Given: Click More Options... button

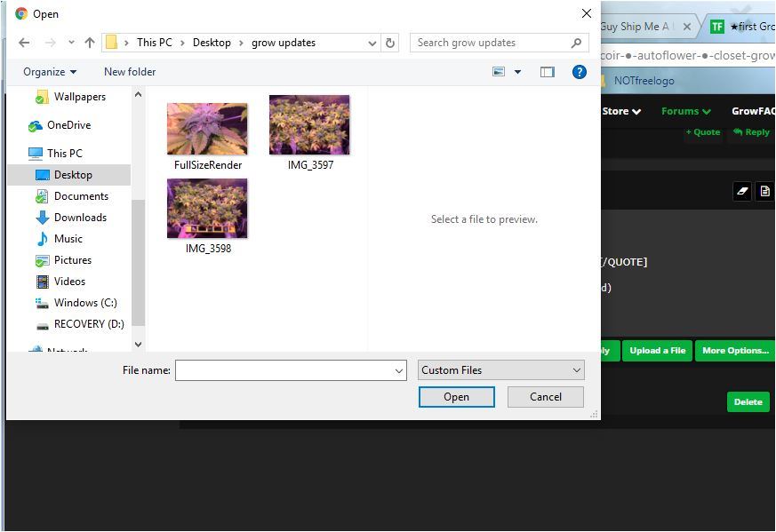Looking at the screenshot, I should click(x=735, y=351).
